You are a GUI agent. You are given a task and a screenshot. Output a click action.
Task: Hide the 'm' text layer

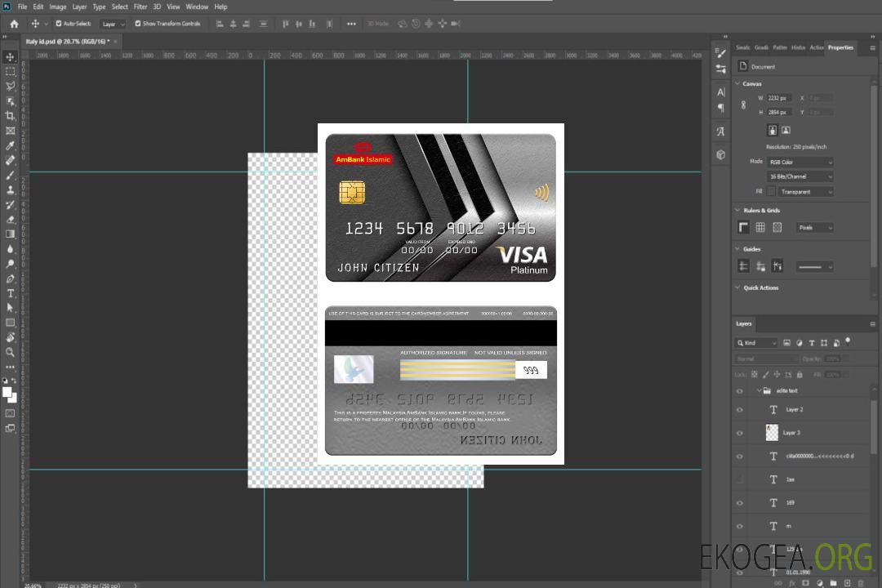pos(740,527)
